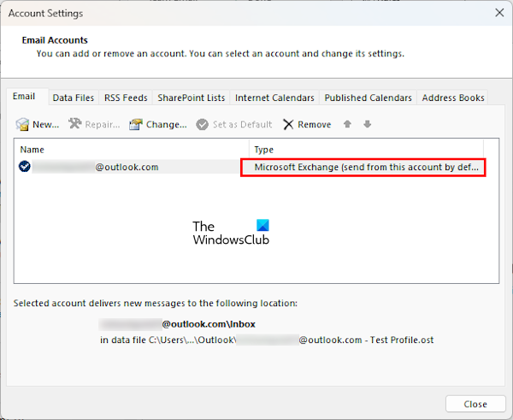The image size is (513, 420).
Task: Close the Account Settings dialog with X
Action: (499, 13)
